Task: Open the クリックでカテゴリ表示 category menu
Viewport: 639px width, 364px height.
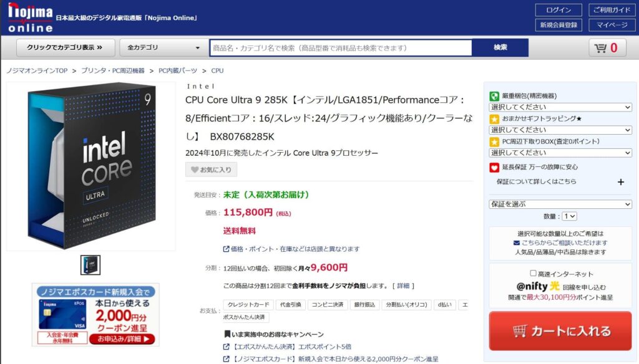Action: [65, 47]
